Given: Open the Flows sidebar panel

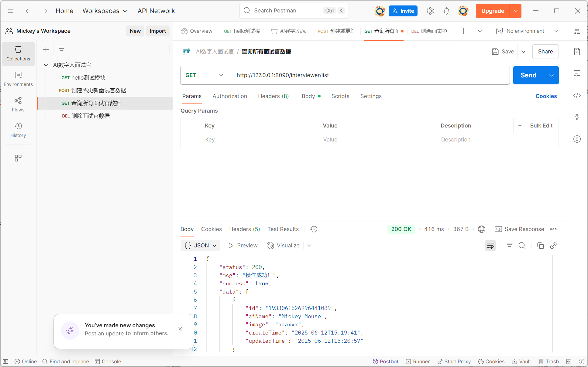Looking at the screenshot, I should pos(18,104).
